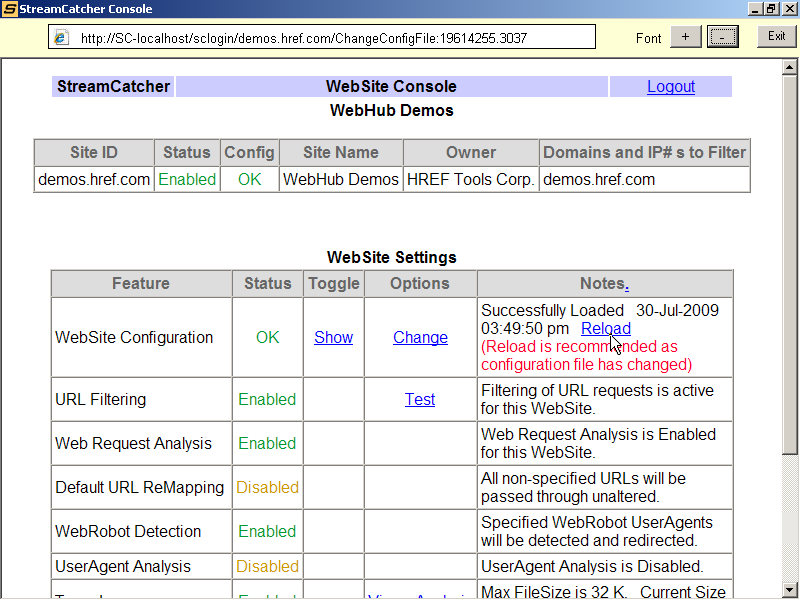Click 'Enabled' status for URL Filtering
The height and width of the screenshot is (600, 800).
coord(267,399)
